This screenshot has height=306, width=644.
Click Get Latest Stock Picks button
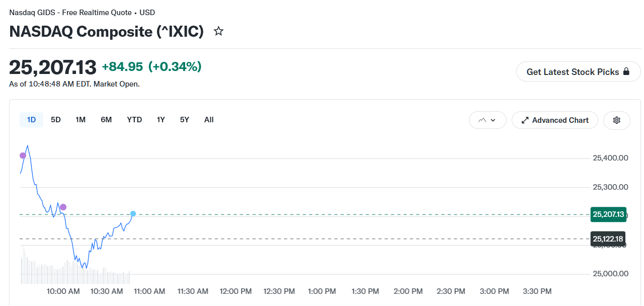tap(579, 72)
